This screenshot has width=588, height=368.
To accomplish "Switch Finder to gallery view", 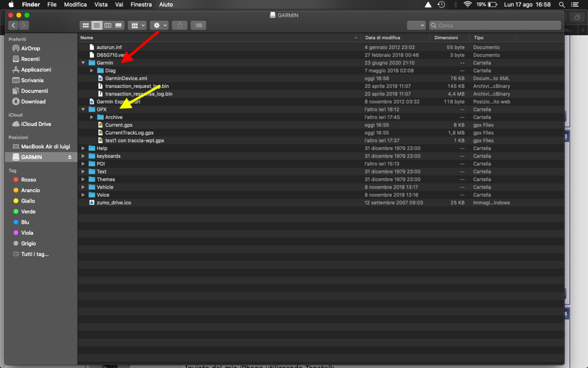I will (119, 25).
